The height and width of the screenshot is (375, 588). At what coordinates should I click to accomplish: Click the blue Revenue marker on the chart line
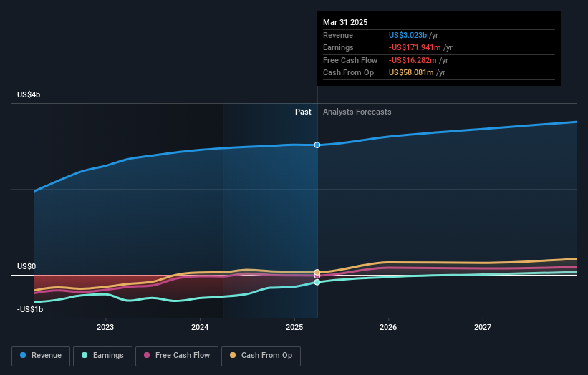pyautogui.click(x=317, y=145)
